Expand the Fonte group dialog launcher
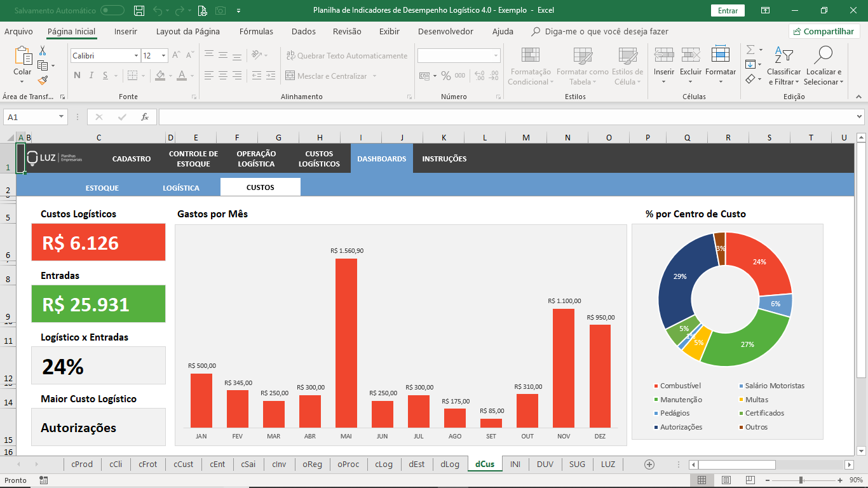 click(195, 97)
